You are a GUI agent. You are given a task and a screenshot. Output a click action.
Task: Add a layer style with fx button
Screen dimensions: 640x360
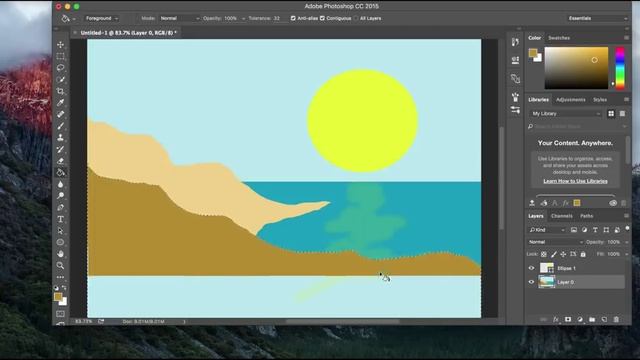556,320
